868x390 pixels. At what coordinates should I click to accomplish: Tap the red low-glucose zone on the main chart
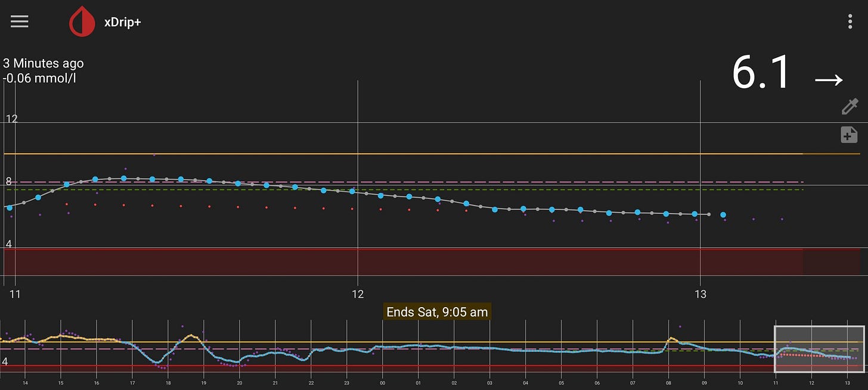click(403, 262)
